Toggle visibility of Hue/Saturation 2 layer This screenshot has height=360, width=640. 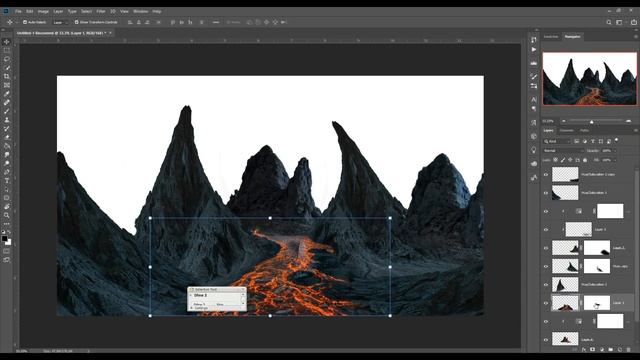pos(546,285)
